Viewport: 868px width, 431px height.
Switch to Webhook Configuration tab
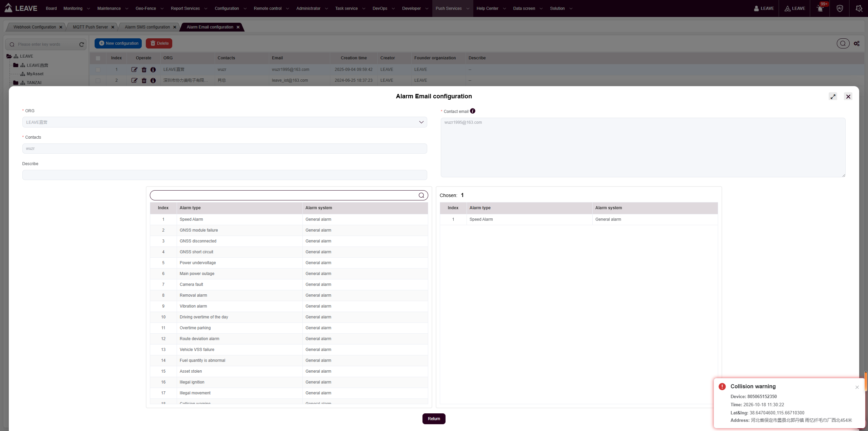coord(35,27)
